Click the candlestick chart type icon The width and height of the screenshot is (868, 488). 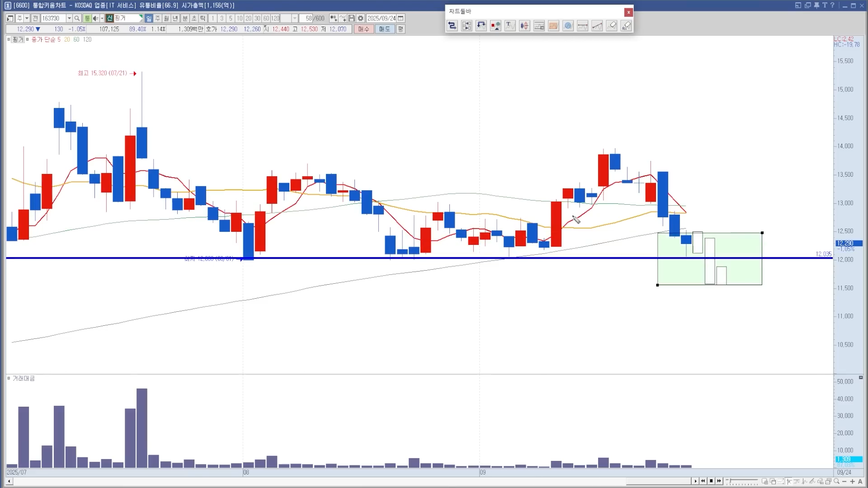524,26
